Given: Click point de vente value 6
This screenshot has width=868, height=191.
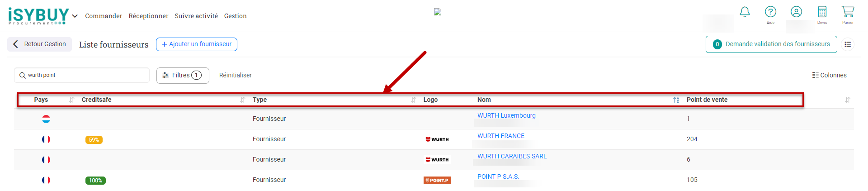Looking at the screenshot, I should [x=689, y=159].
